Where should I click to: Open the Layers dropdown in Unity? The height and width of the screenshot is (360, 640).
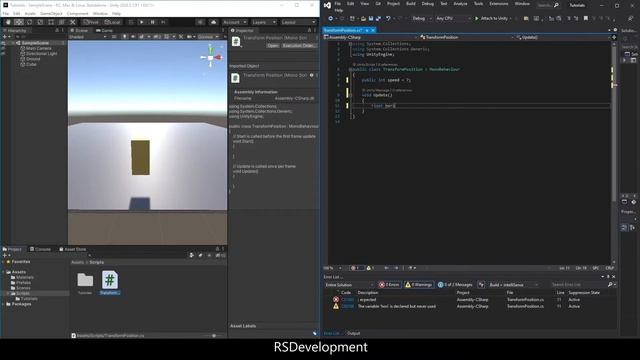264,22
